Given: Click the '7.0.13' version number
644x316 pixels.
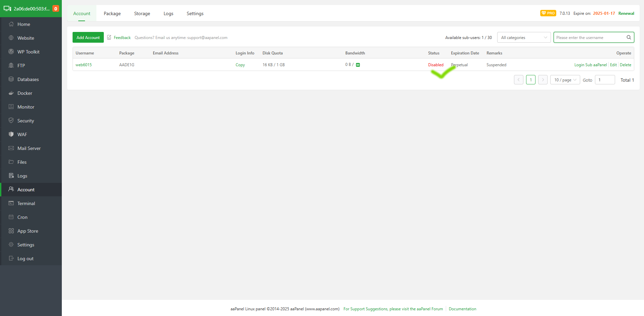Looking at the screenshot, I should point(565,13).
